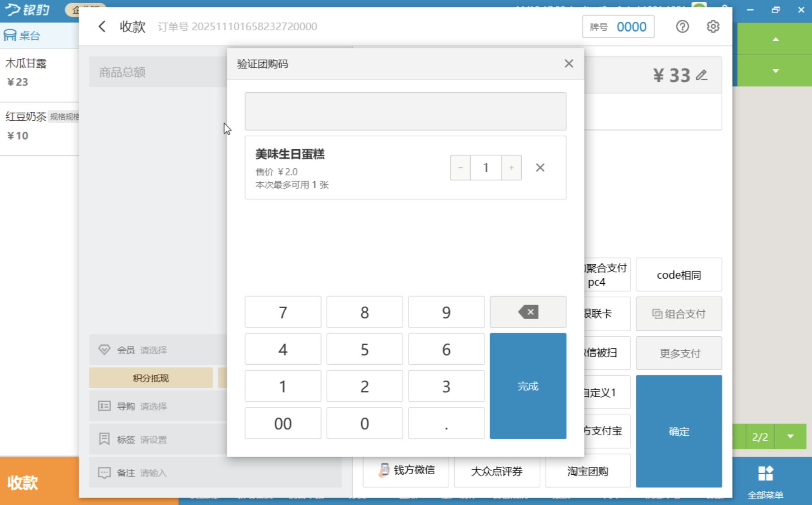Image resolution: width=812 pixels, height=505 pixels.
Task: Decrease coupon quantity with minus button
Action: (x=460, y=168)
